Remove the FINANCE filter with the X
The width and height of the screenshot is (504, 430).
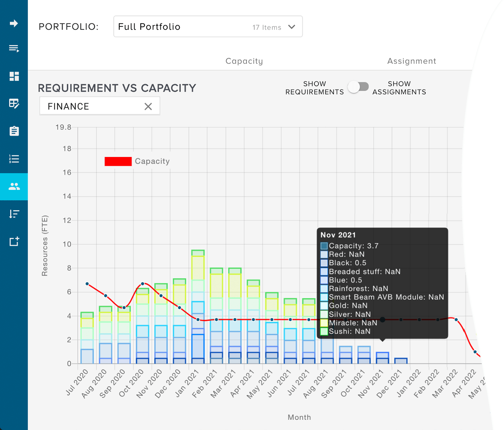coord(148,106)
